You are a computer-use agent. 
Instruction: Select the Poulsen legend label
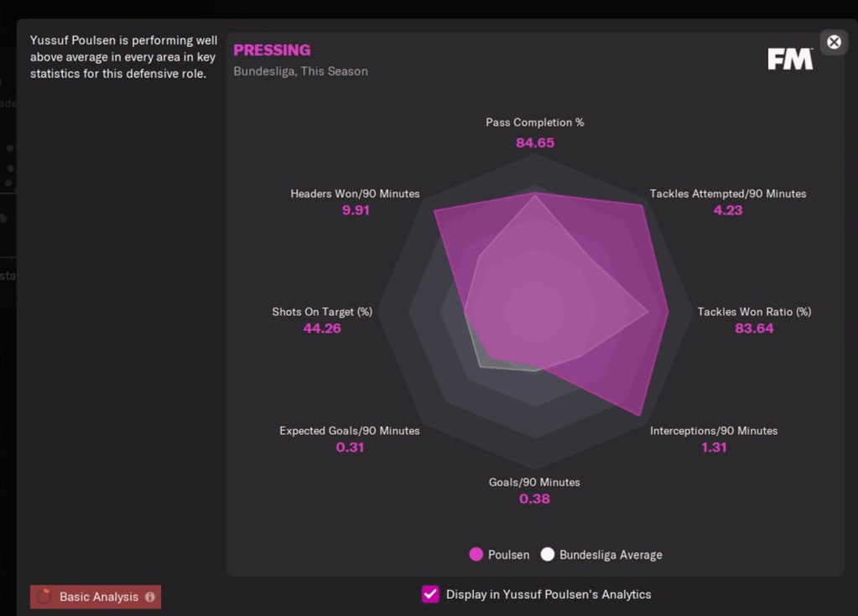[x=508, y=555]
